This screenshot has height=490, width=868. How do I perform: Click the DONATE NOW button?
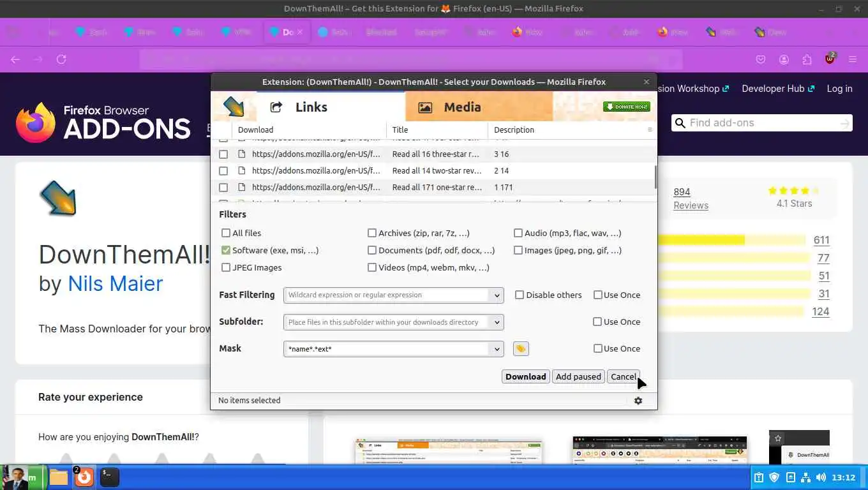(626, 107)
